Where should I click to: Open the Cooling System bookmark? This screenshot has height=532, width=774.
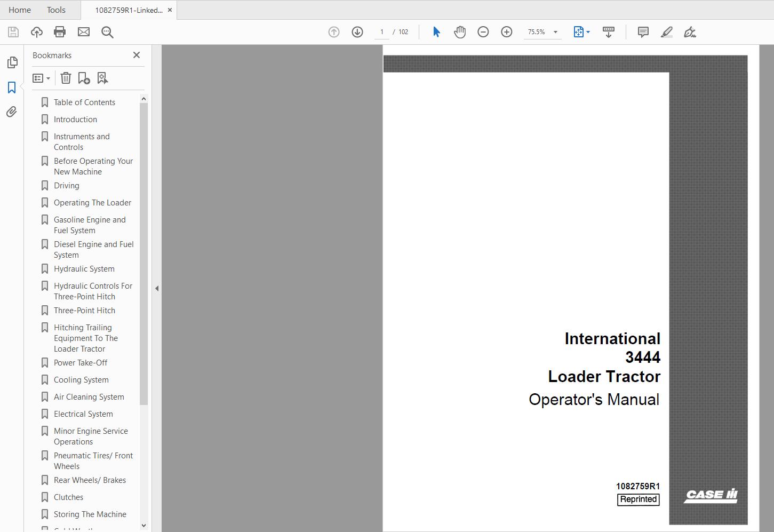[81, 380]
